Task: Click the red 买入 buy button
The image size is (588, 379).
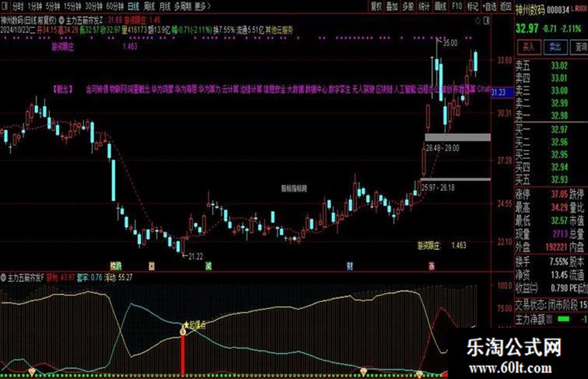Action: [x=528, y=47]
